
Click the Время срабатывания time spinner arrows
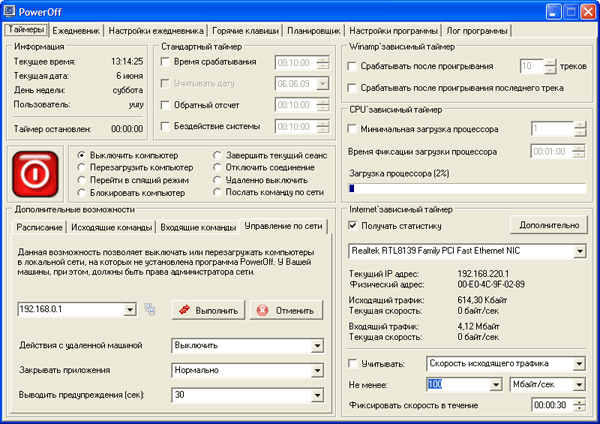tap(323, 62)
